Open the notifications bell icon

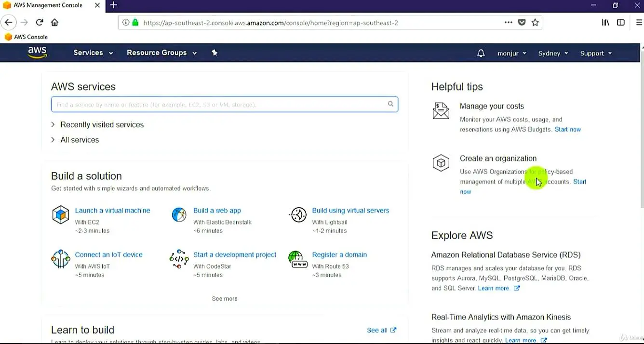click(481, 53)
